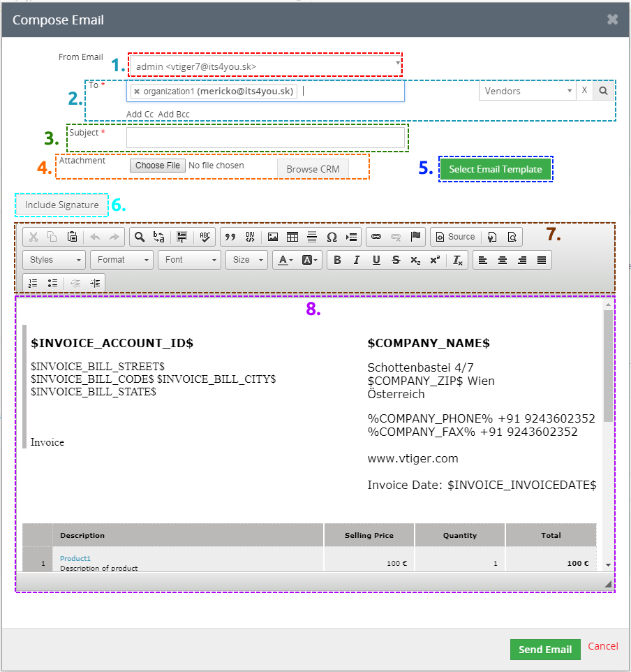The image size is (631, 672).
Task: Click inside the Subject field
Action: point(265,138)
